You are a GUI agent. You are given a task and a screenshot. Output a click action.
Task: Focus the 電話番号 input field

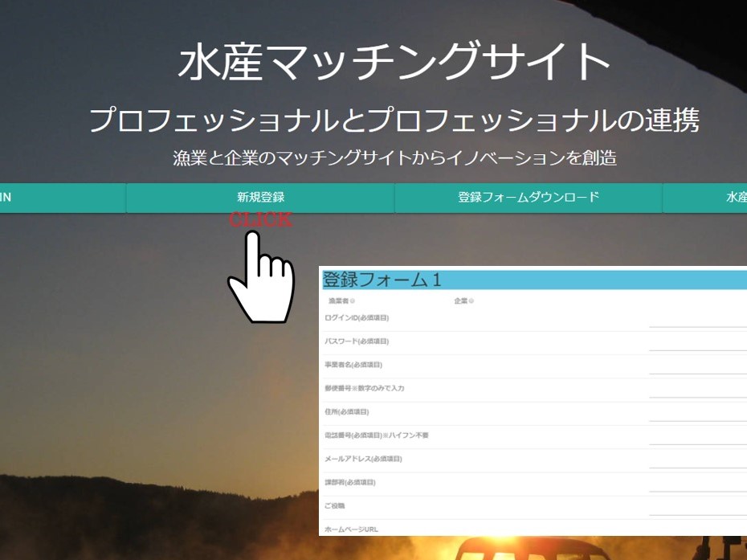coord(697,436)
